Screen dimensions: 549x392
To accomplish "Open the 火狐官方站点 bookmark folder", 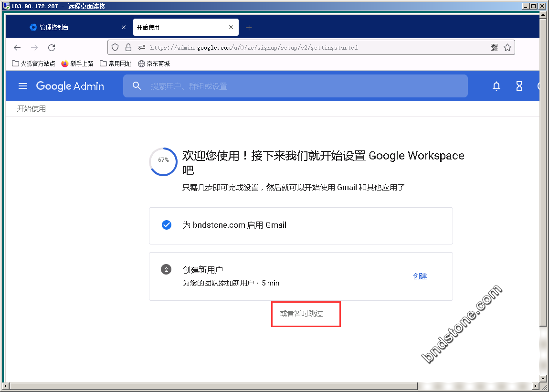I will [33, 64].
